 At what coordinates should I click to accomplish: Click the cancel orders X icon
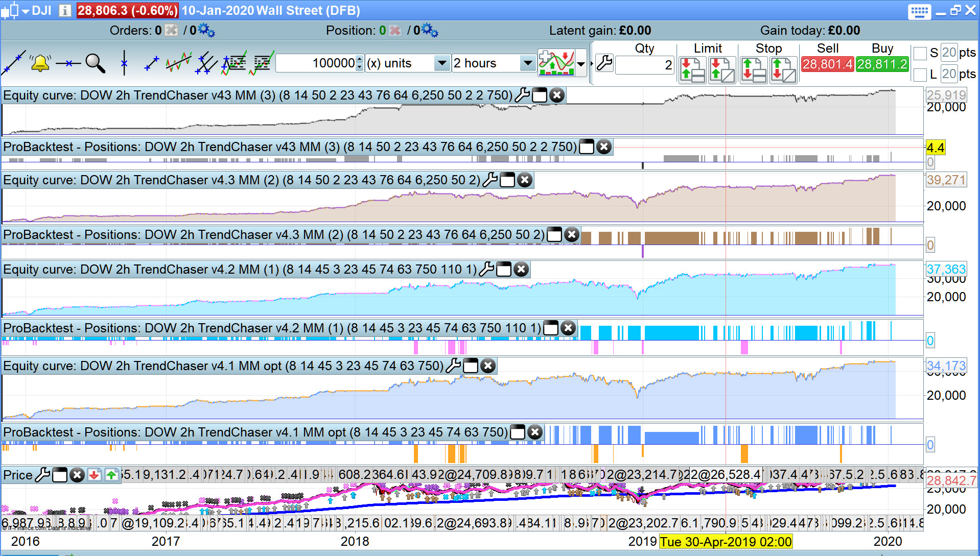(171, 30)
